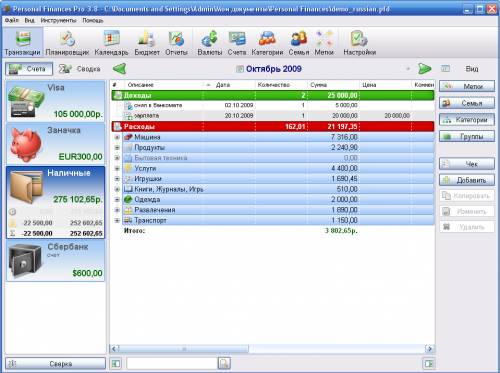This screenshot has height=373, width=500.
Task: Open the Отчеты reports icon
Action: pos(176,43)
